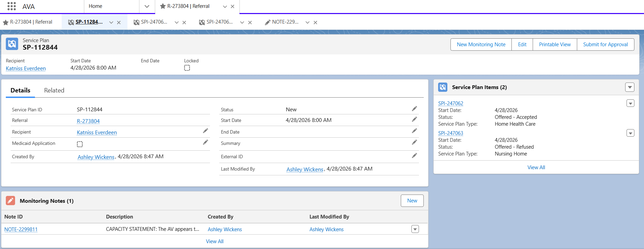View All monitoring notes
The height and width of the screenshot is (249, 644).
pyautogui.click(x=215, y=241)
